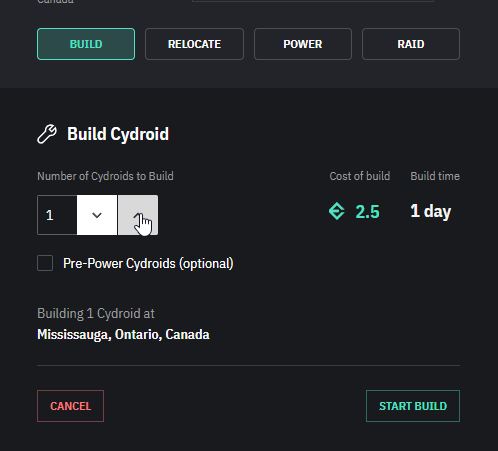The width and height of the screenshot is (498, 451).
Task: Increase Cydroid count with up chevron
Action: 138,215
